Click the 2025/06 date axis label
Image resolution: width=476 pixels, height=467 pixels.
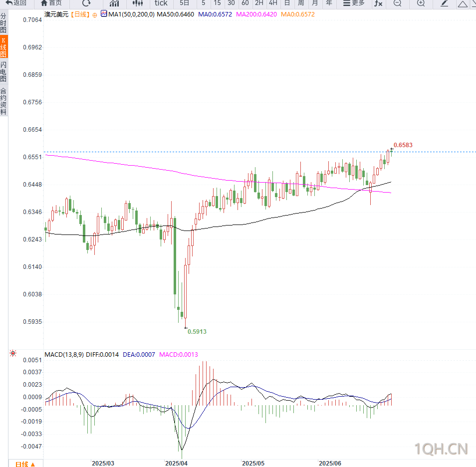[x=330, y=464]
